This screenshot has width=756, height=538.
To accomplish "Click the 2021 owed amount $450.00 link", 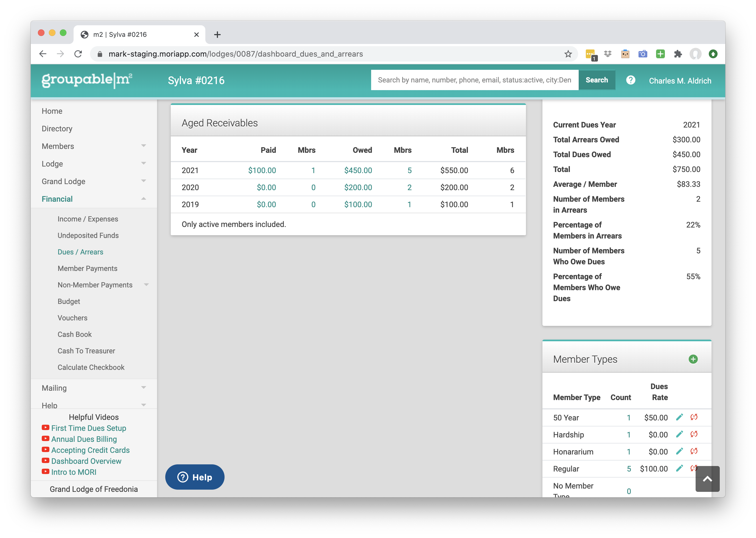I will coord(358,170).
